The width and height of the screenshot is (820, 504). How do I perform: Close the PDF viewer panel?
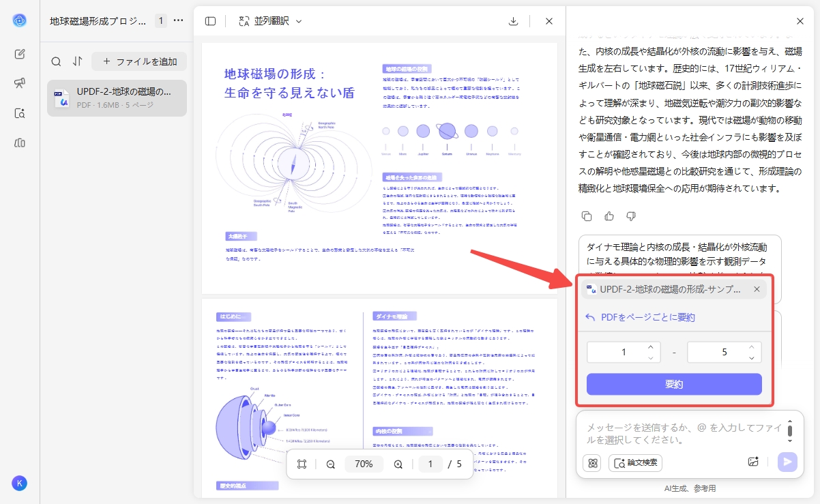549,21
